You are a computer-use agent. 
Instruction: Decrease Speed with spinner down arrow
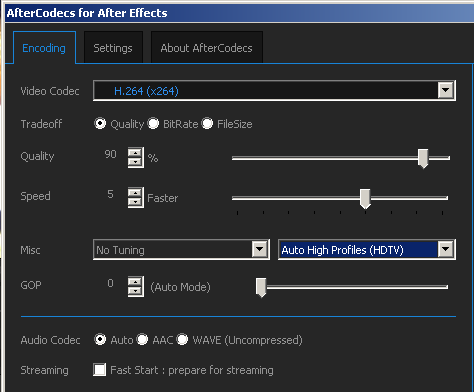[135, 202]
